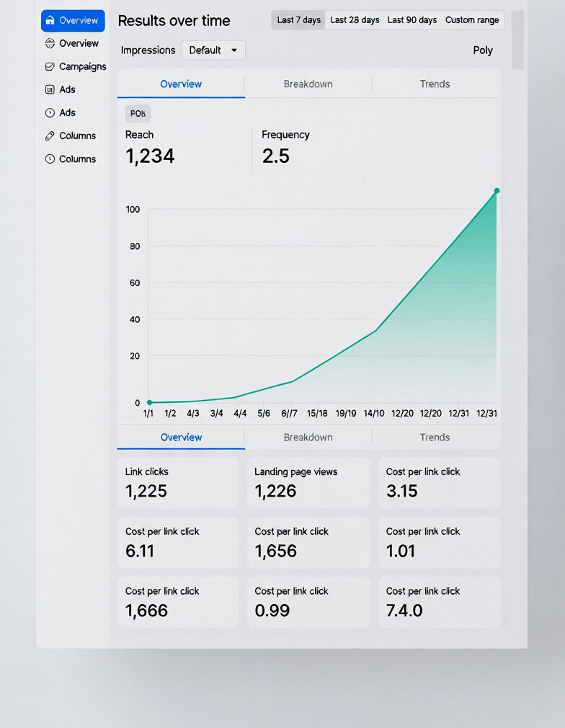
Task: Click the pencil icon next to Columns
Action: tap(50, 136)
